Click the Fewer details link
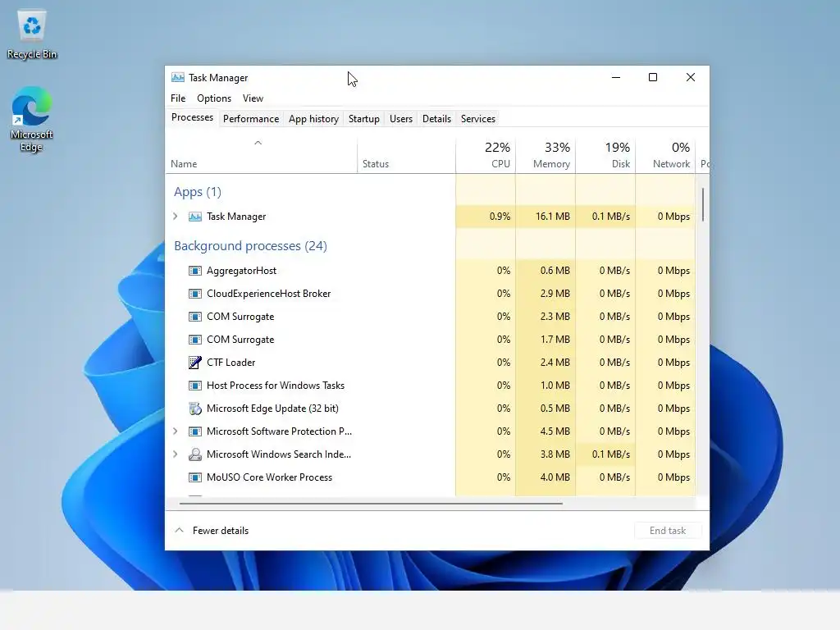 tap(221, 531)
